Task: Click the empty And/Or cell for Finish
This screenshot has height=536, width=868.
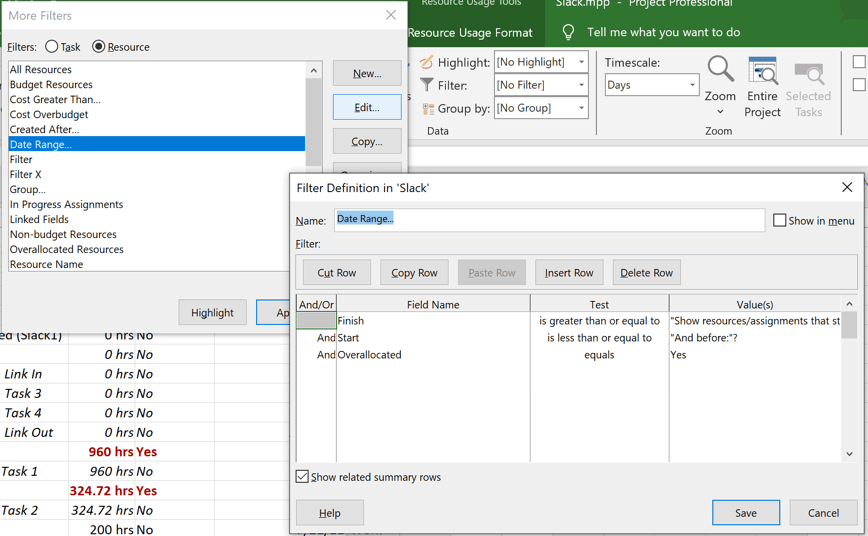Action: (x=316, y=321)
